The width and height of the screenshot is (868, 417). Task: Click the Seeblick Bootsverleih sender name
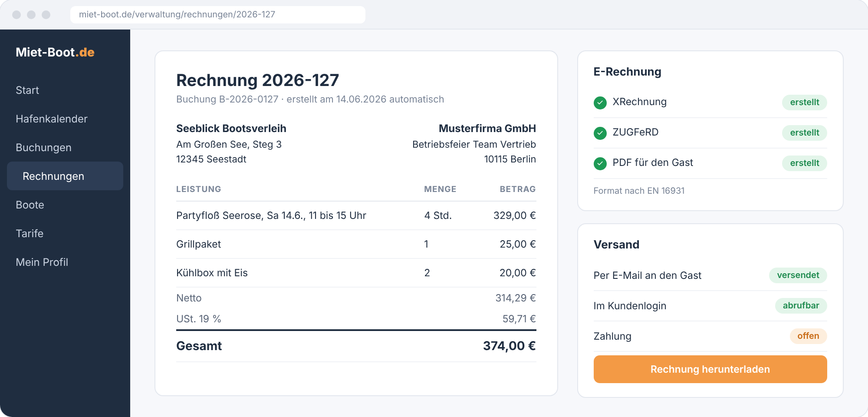231,129
